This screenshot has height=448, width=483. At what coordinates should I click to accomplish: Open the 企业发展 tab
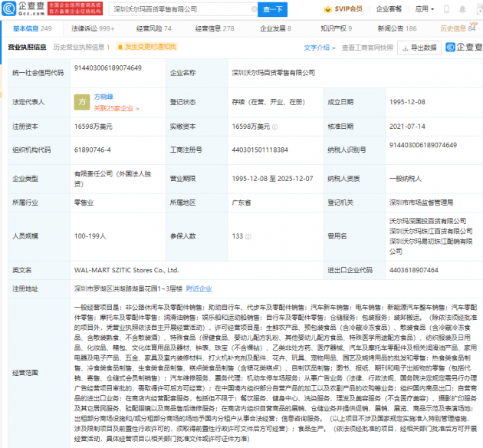[x=275, y=28]
